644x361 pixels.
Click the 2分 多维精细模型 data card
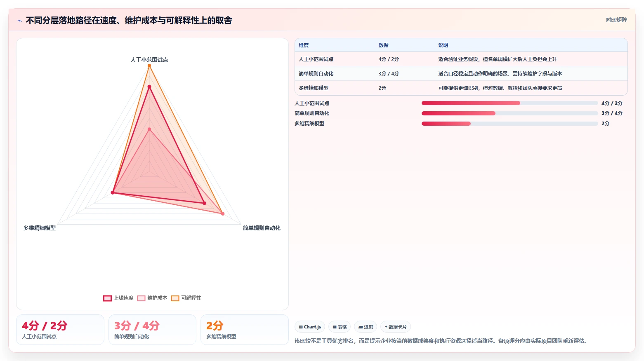(244, 330)
